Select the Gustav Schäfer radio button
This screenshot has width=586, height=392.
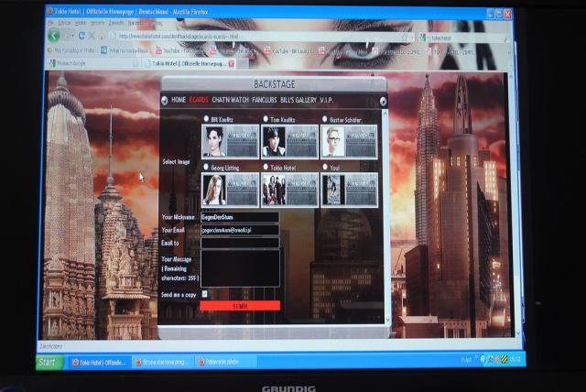pyautogui.click(x=325, y=119)
